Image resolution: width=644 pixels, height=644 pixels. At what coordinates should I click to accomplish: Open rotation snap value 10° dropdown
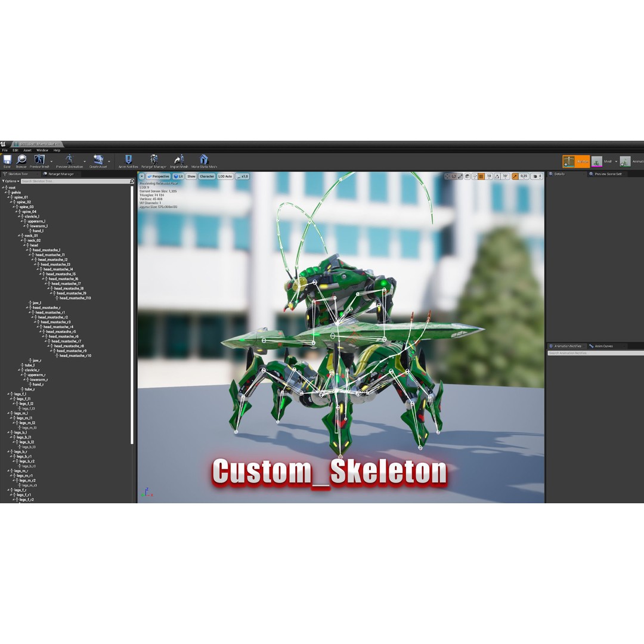[506, 176]
